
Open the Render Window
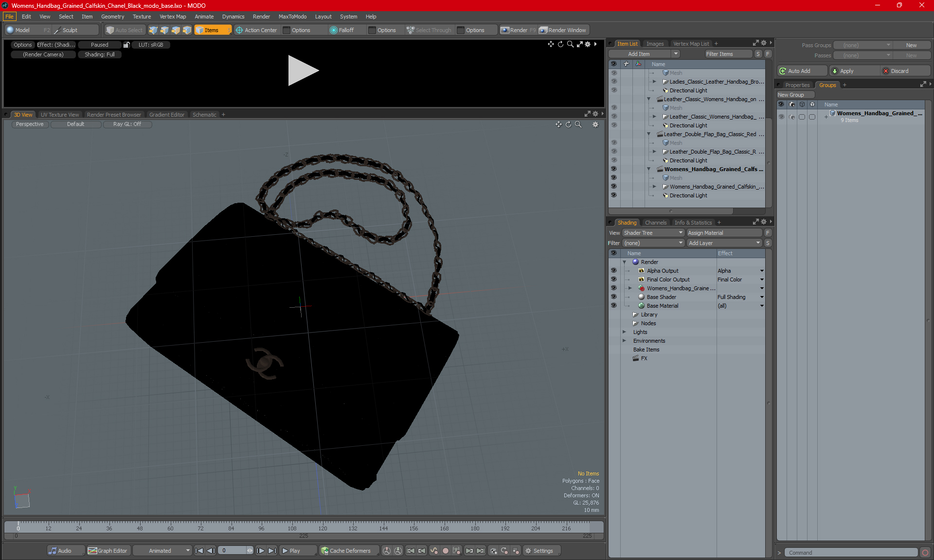563,30
